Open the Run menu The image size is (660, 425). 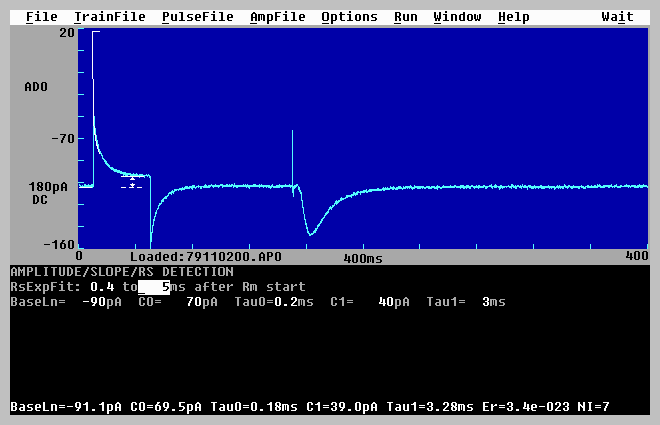click(405, 17)
